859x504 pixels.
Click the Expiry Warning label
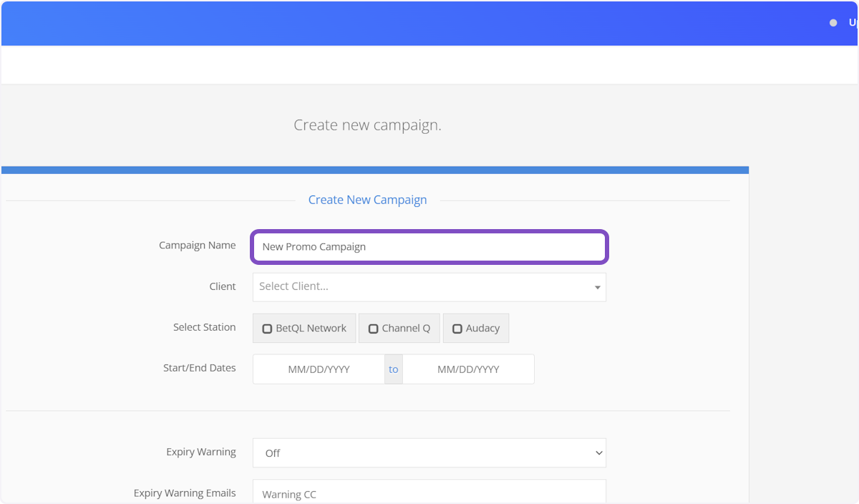click(200, 452)
